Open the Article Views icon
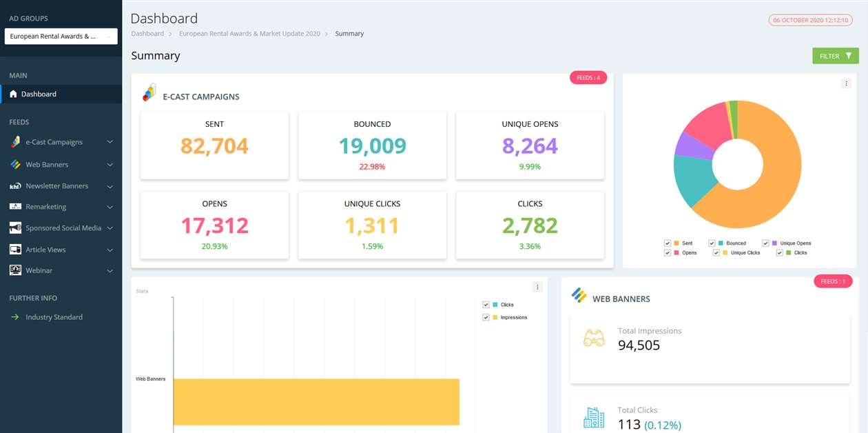Viewport: 868px width, 433px height. [14, 249]
